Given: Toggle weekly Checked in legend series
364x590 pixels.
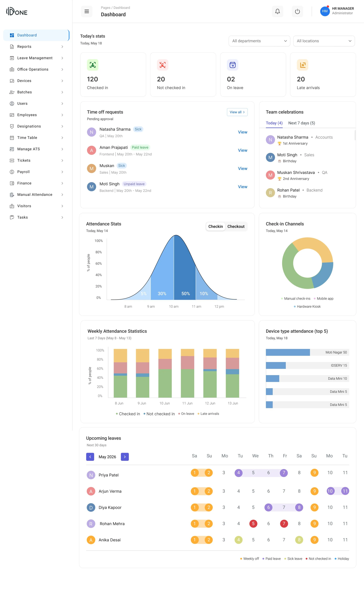Looking at the screenshot, I should coord(128,414).
